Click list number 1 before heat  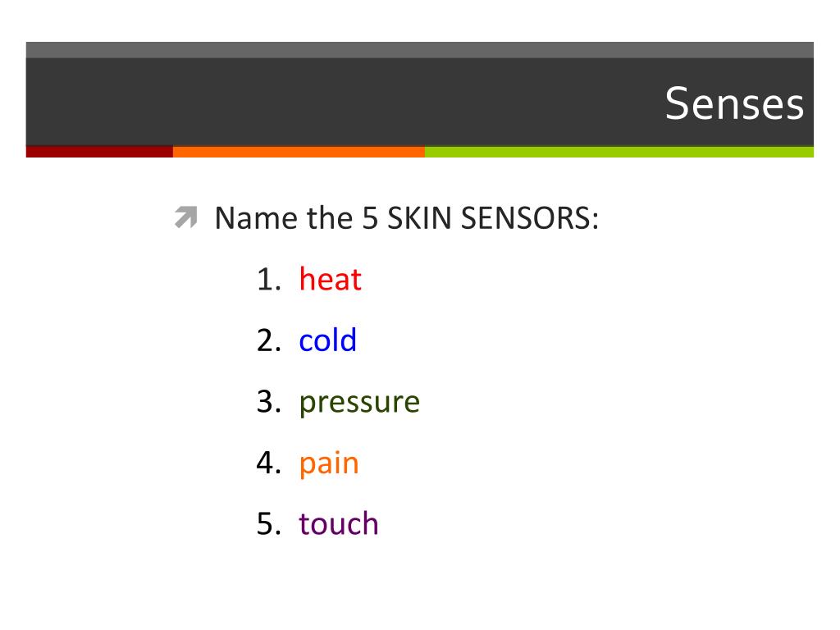tap(269, 279)
